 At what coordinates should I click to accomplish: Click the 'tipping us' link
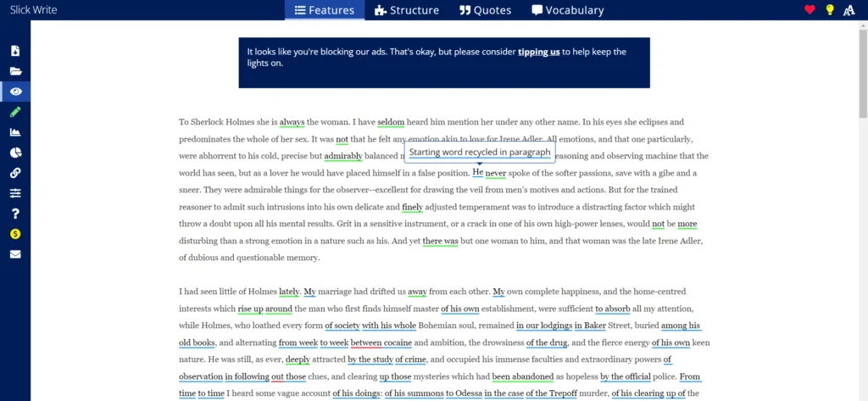(x=538, y=52)
